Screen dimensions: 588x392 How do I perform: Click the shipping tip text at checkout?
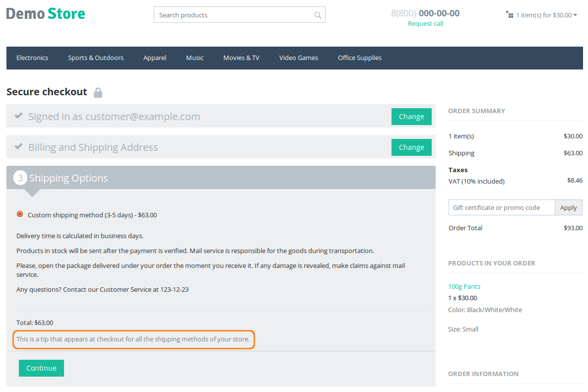click(x=133, y=339)
